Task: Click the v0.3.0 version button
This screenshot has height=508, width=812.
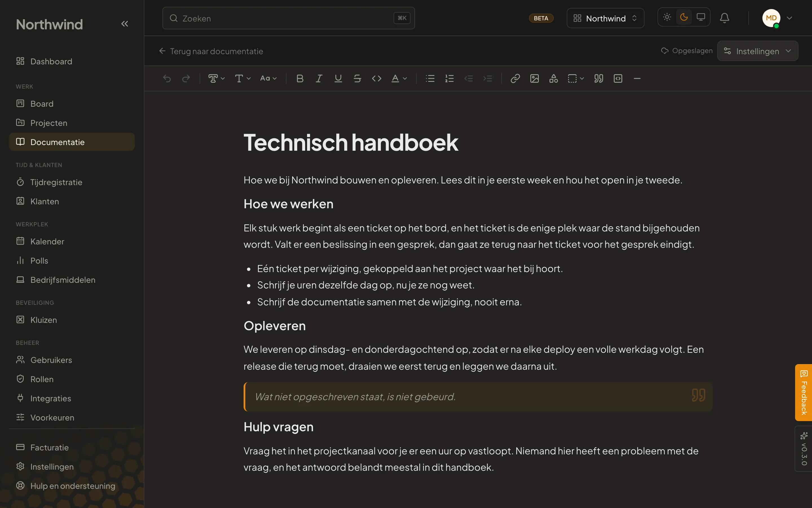Action: (804, 449)
